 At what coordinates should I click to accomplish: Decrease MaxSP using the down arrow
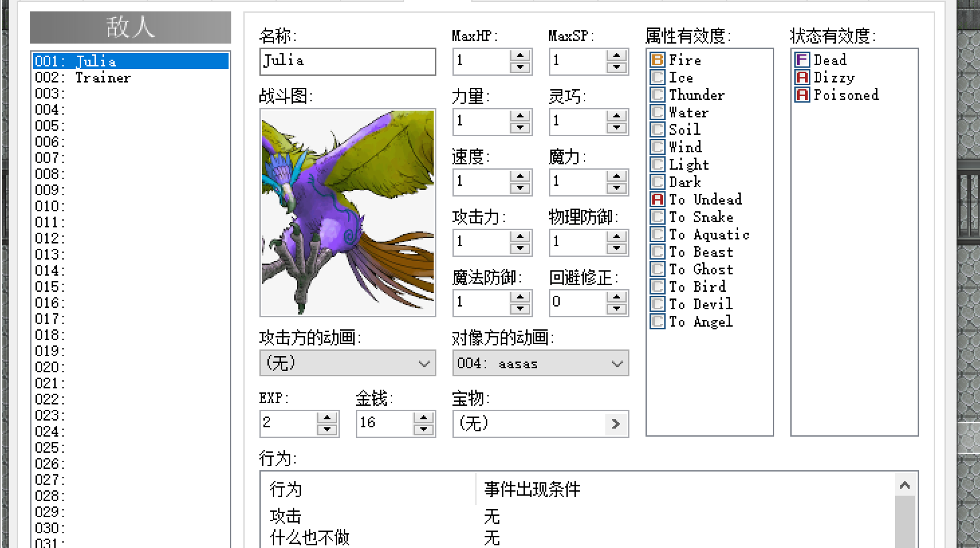coord(615,66)
